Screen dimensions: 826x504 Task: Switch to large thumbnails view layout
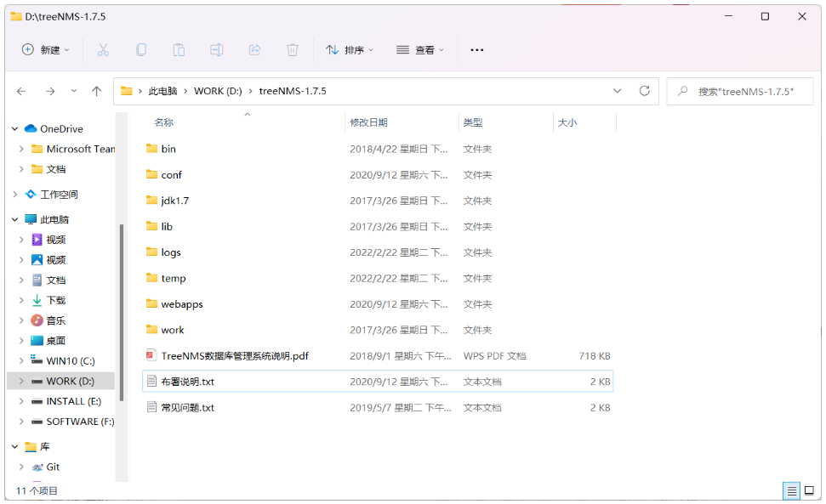pos(809,491)
